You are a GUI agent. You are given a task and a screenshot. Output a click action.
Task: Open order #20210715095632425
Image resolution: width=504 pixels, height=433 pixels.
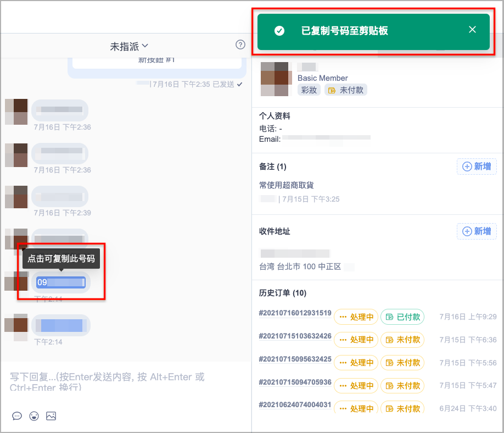click(x=295, y=359)
